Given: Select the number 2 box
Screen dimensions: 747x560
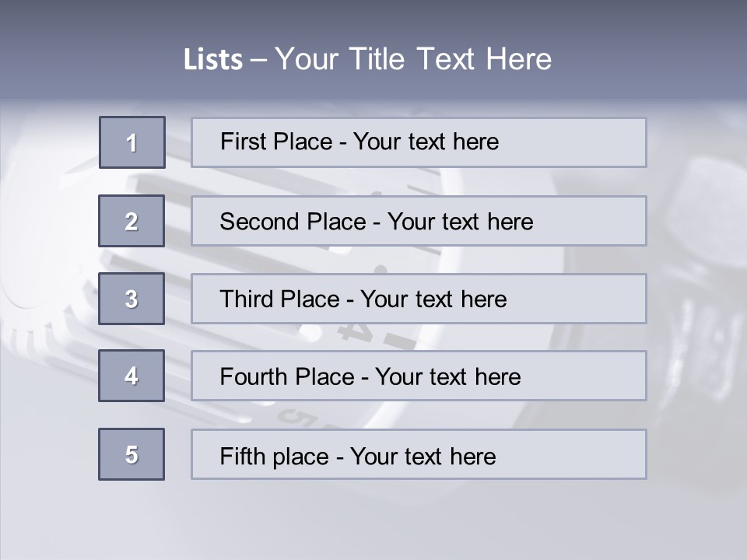Looking at the screenshot, I should pyautogui.click(x=132, y=221).
